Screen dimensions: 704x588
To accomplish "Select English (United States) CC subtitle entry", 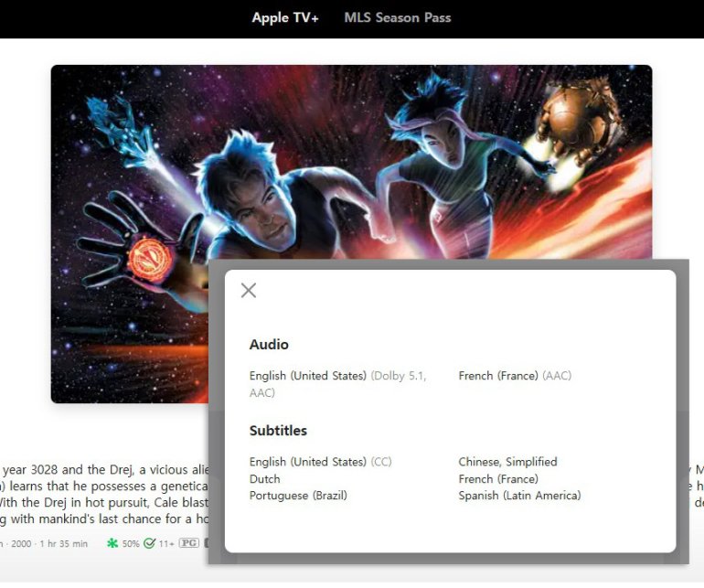I will (321, 462).
